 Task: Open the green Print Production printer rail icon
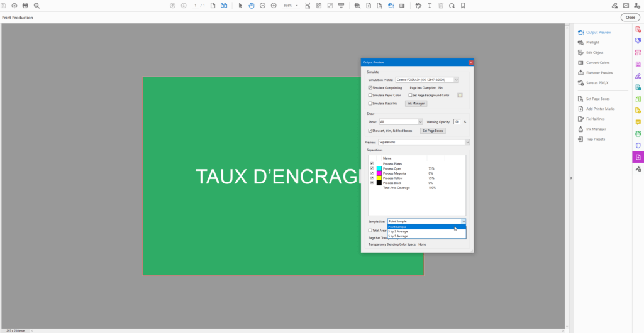coord(638,134)
